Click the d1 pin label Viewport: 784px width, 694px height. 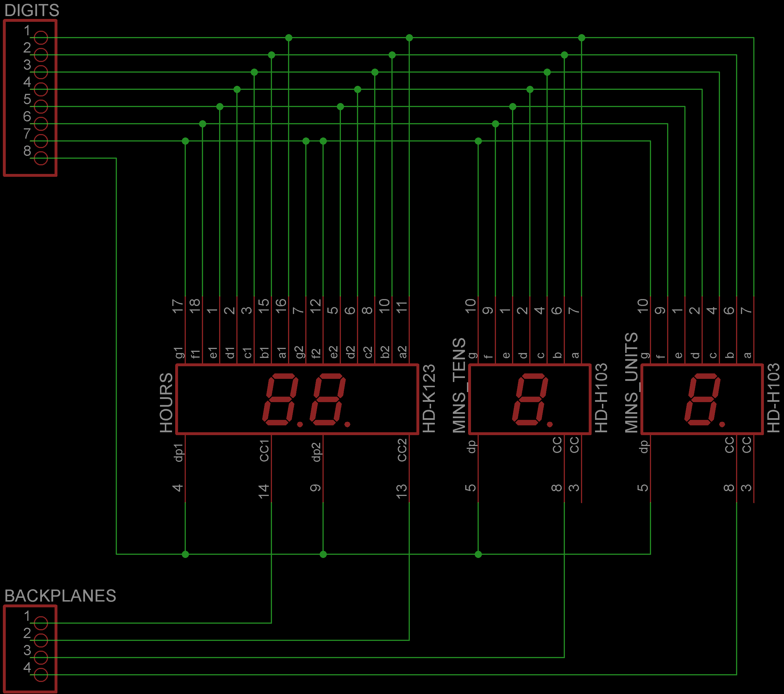230,353
